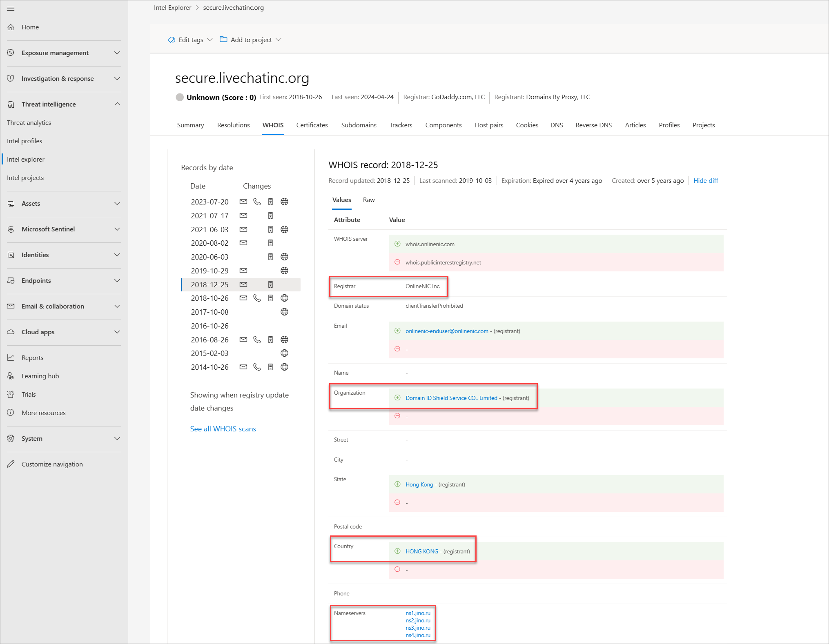Click the Reports chart icon

pyautogui.click(x=11, y=358)
